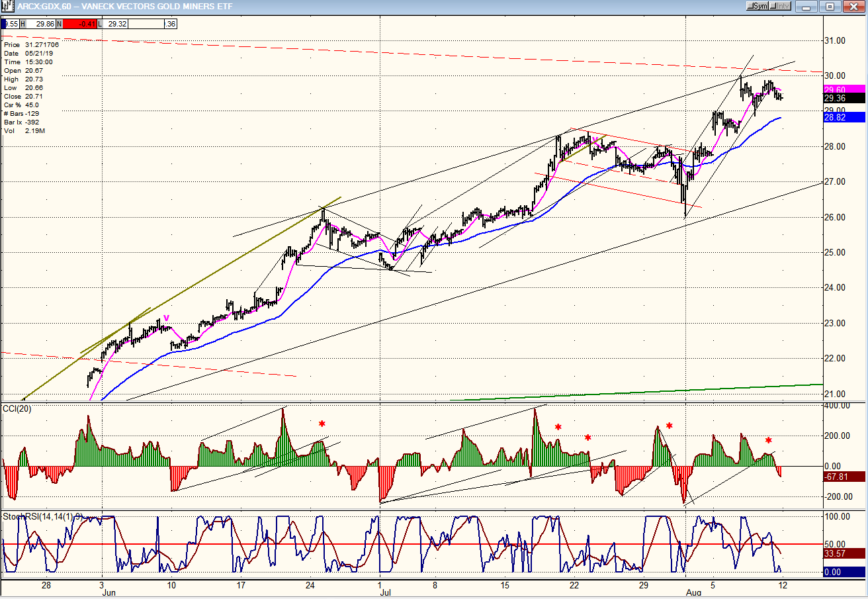Click the CCI value tag -67.81
868x599 pixels.
click(842, 477)
